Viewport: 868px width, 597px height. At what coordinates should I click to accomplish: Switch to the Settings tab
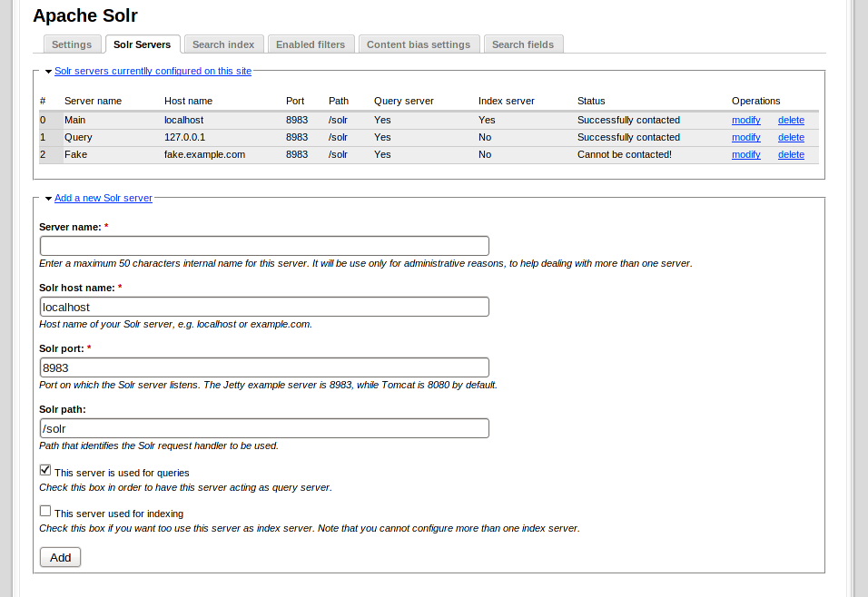click(72, 44)
